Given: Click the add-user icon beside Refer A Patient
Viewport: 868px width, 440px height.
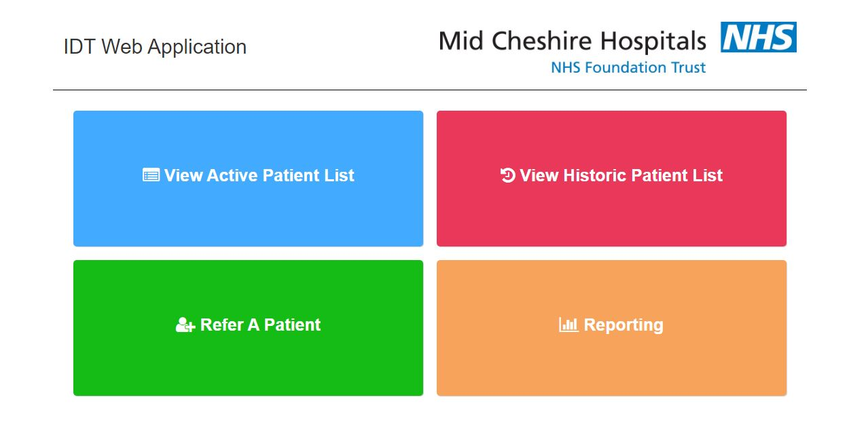Looking at the screenshot, I should tap(185, 325).
